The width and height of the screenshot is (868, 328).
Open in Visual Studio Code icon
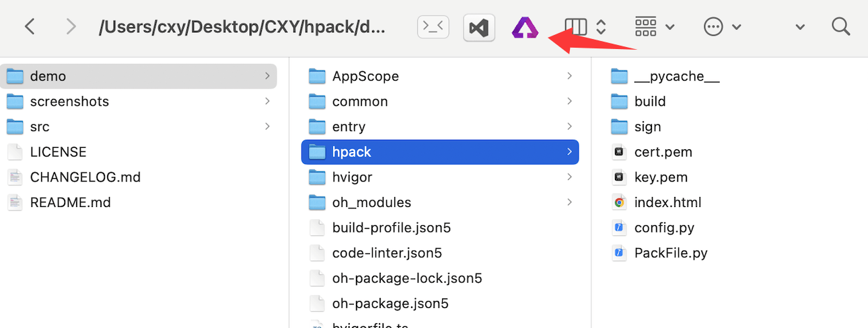tap(479, 28)
